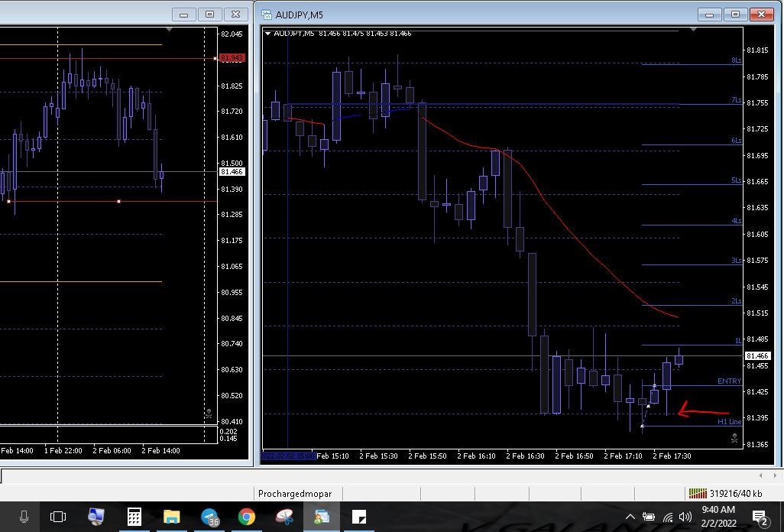The width and height of the screenshot is (784, 532).
Task: Switch to the MetaTrader taskbar icon
Action: tap(322, 517)
